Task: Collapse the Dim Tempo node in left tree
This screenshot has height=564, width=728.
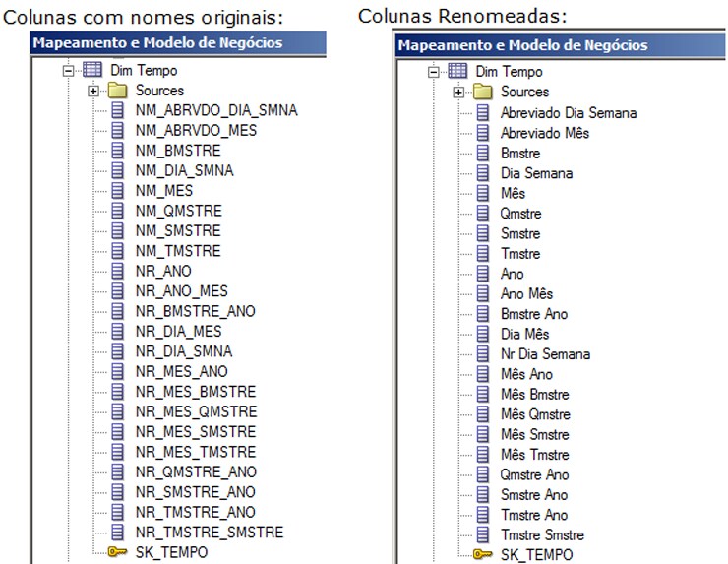Action: 68,71
